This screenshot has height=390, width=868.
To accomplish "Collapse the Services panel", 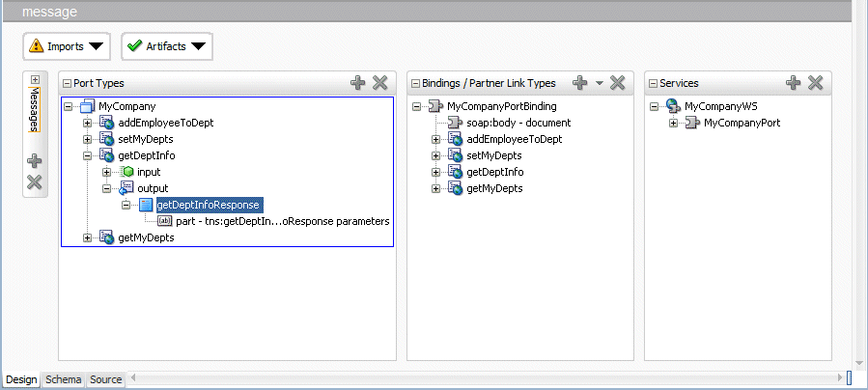I will 654,84.
